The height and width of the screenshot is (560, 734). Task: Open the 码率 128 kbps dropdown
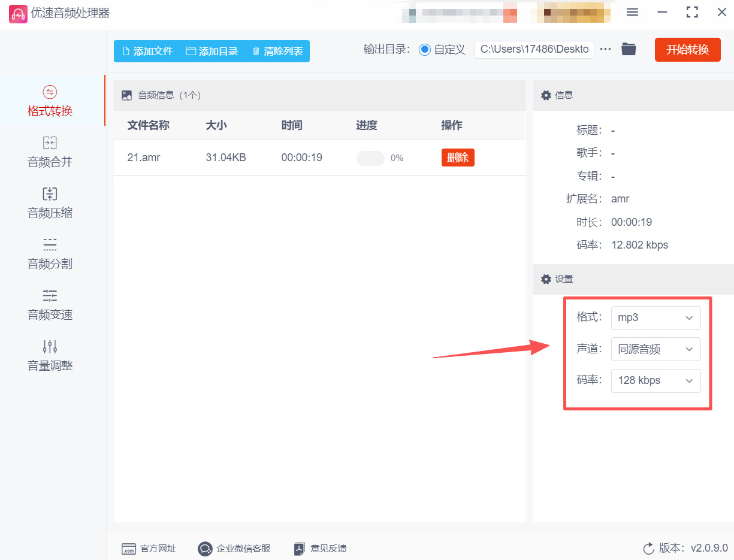tap(656, 380)
